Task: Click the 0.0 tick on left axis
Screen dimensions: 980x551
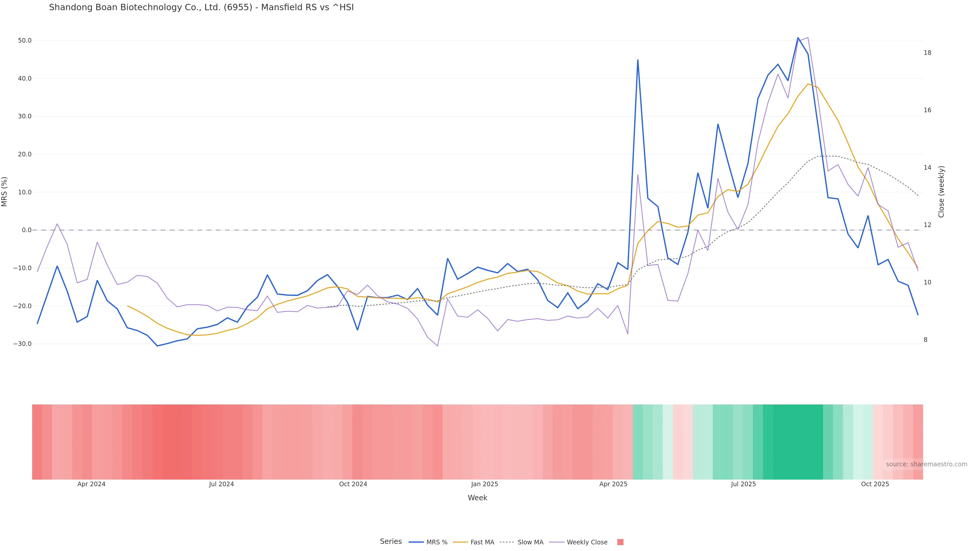Action: (27, 230)
